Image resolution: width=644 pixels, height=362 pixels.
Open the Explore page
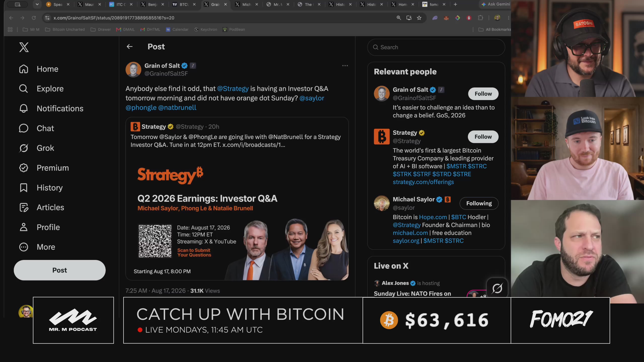(x=41, y=88)
